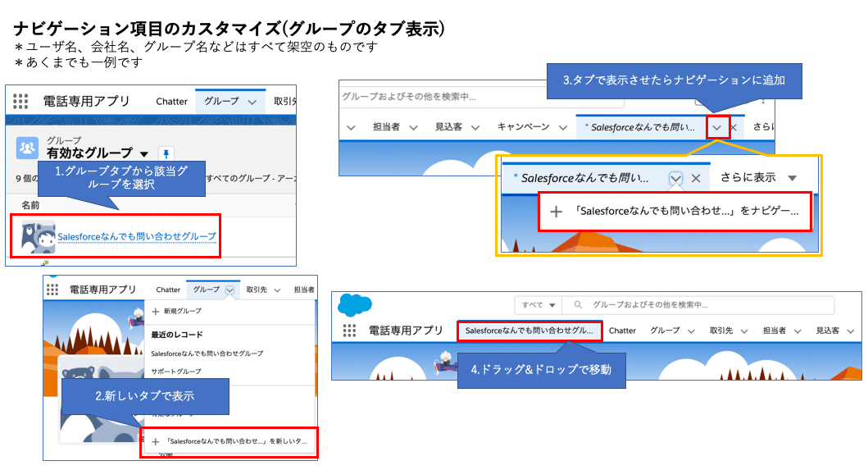
Task: Select the * Salesforceなんでも問い... tab in the yellow inset
Action: point(580,178)
